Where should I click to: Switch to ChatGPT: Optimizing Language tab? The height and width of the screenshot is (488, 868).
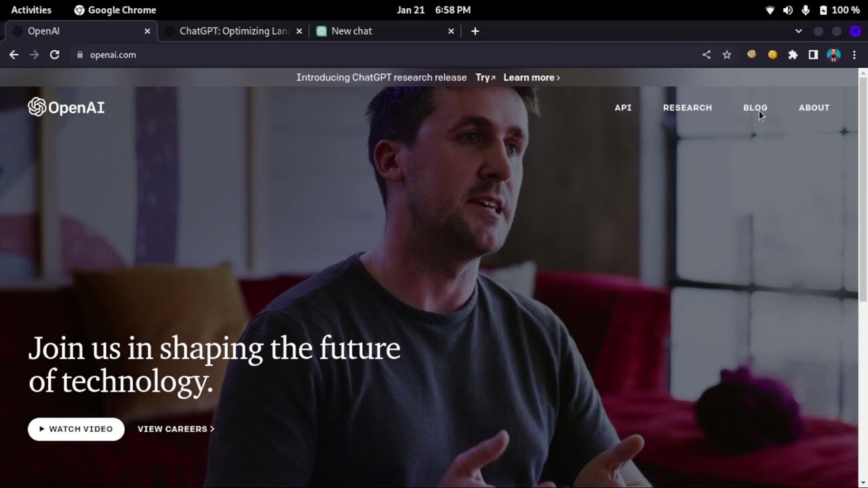(x=233, y=31)
